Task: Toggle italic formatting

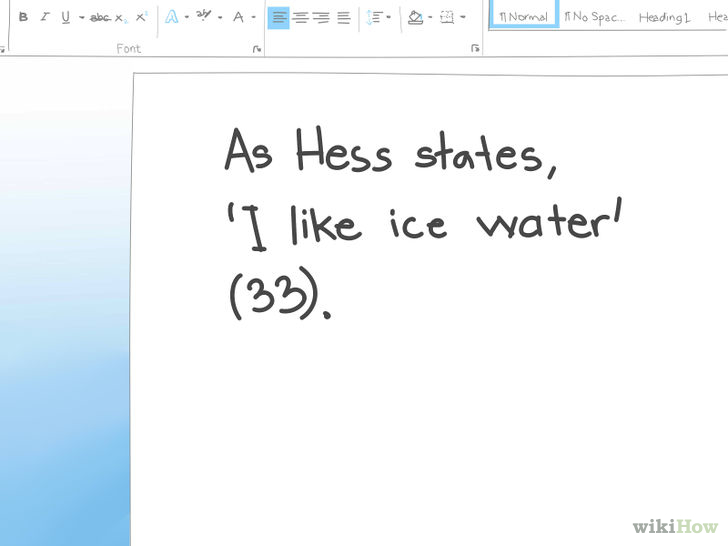Action: [x=44, y=17]
